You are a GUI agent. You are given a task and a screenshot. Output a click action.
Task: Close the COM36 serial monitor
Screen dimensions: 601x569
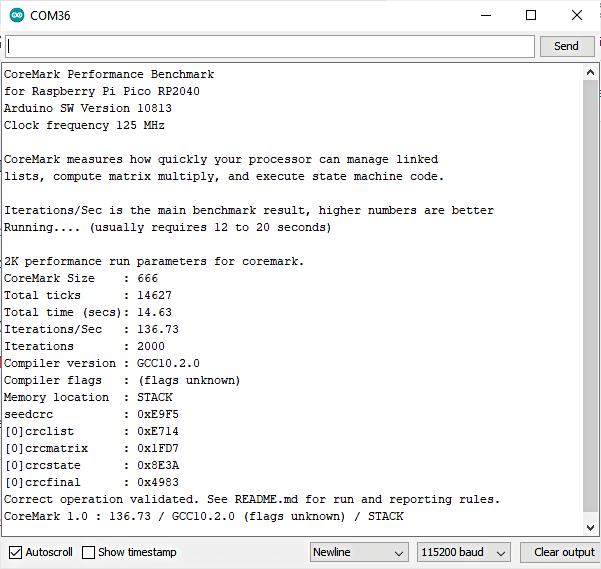[x=577, y=16]
